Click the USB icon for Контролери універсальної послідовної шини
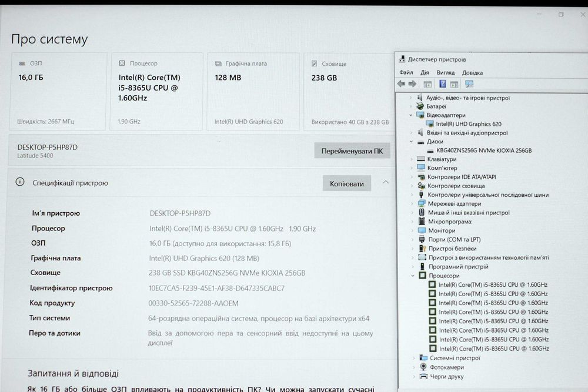This screenshot has width=588, height=392. tap(421, 195)
